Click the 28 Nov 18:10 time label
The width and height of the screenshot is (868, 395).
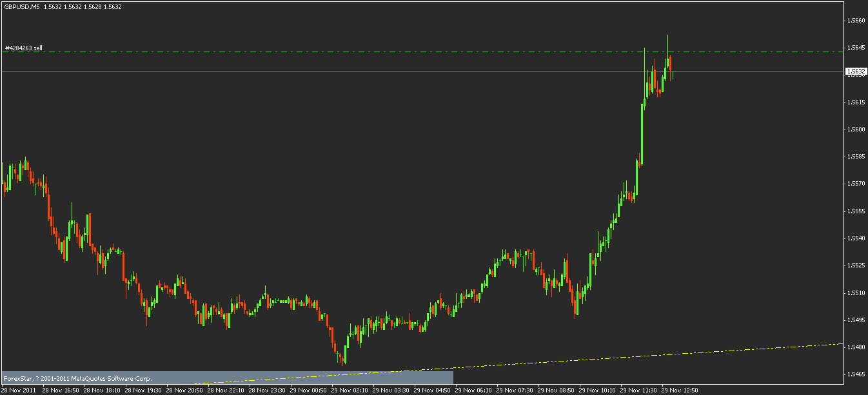102,390
